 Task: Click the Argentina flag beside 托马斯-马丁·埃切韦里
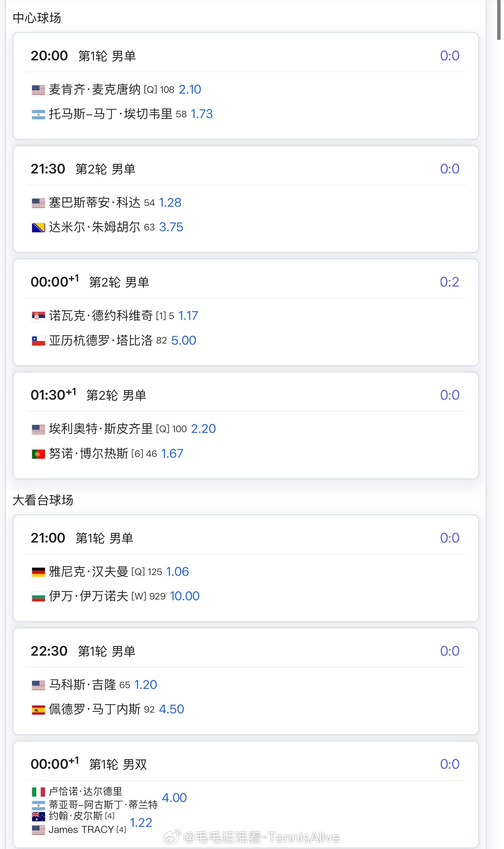[x=38, y=114]
